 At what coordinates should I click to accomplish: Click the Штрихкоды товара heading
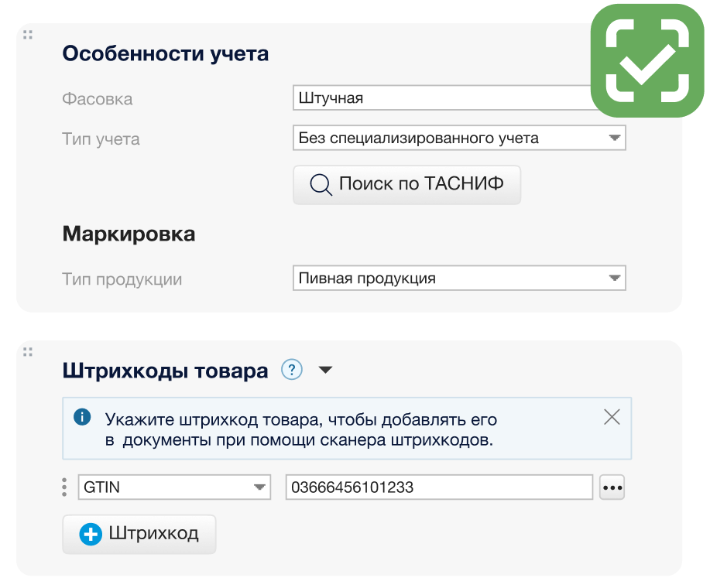tap(165, 371)
